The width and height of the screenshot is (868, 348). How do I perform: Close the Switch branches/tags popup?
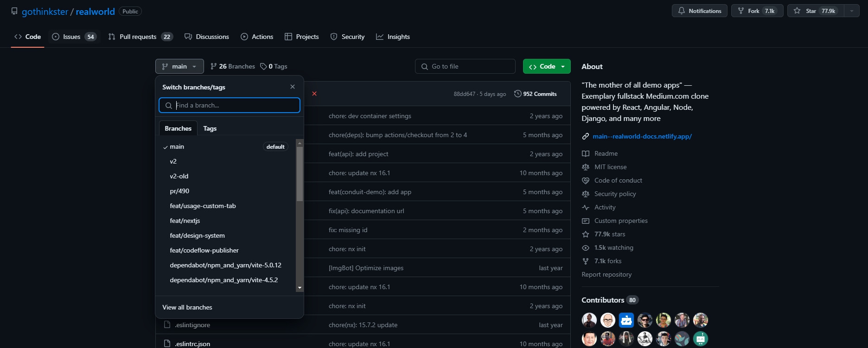[293, 87]
